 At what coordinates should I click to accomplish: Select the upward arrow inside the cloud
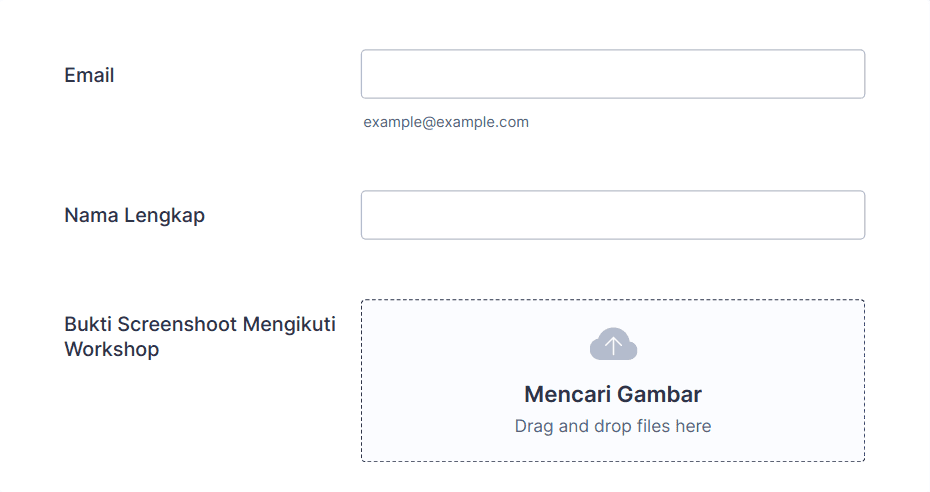pyautogui.click(x=613, y=345)
